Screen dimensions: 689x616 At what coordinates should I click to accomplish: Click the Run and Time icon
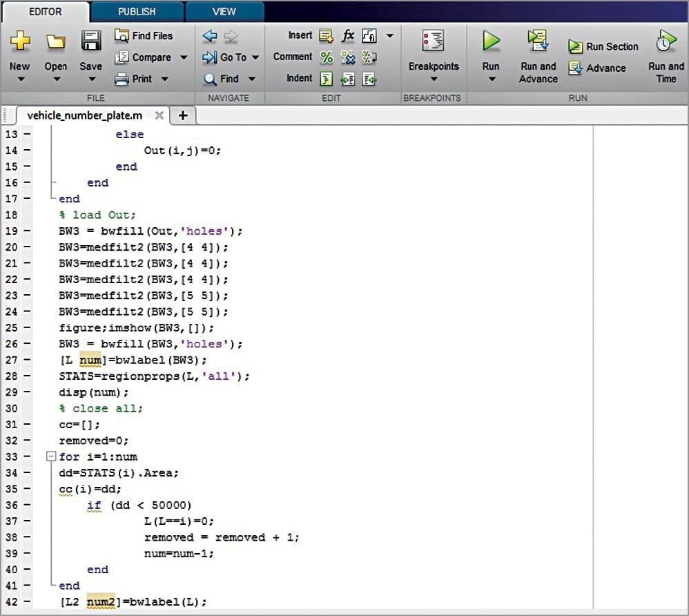[x=666, y=41]
